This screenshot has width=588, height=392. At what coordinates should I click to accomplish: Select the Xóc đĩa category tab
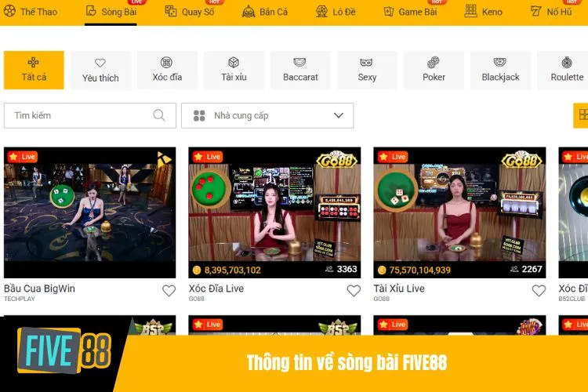tap(167, 70)
